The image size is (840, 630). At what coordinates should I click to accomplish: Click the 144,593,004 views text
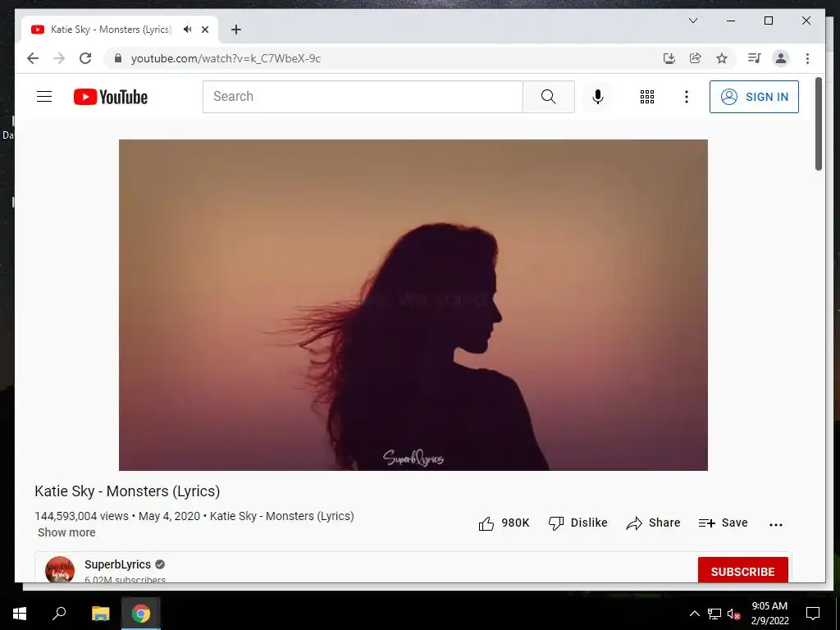[x=81, y=516]
